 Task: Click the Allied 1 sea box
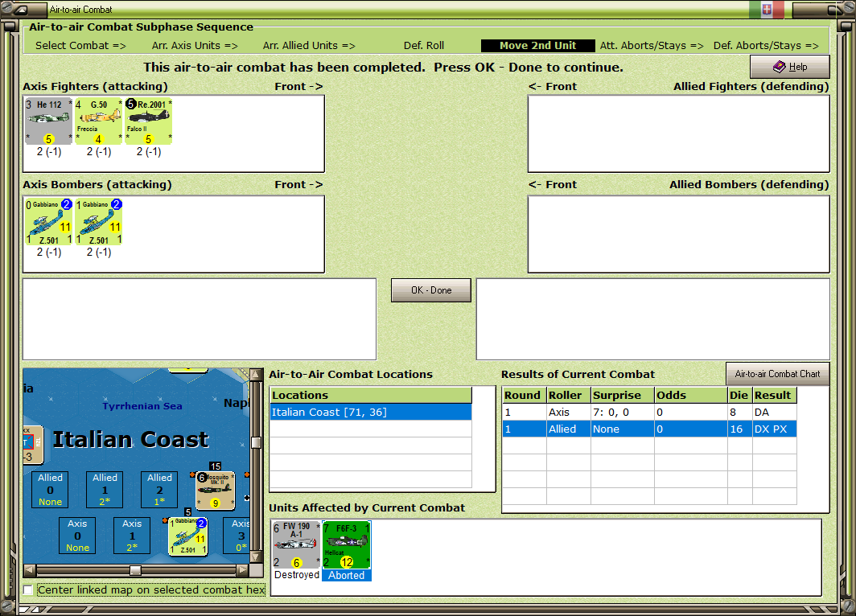click(x=105, y=490)
